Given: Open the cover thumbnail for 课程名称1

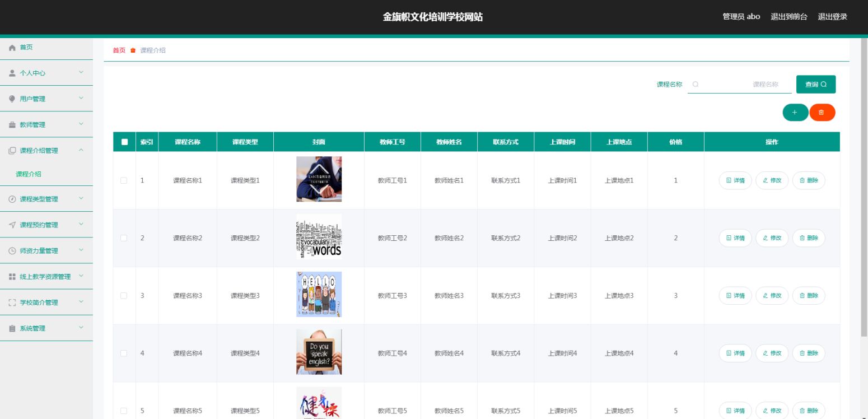Looking at the screenshot, I should point(319,179).
